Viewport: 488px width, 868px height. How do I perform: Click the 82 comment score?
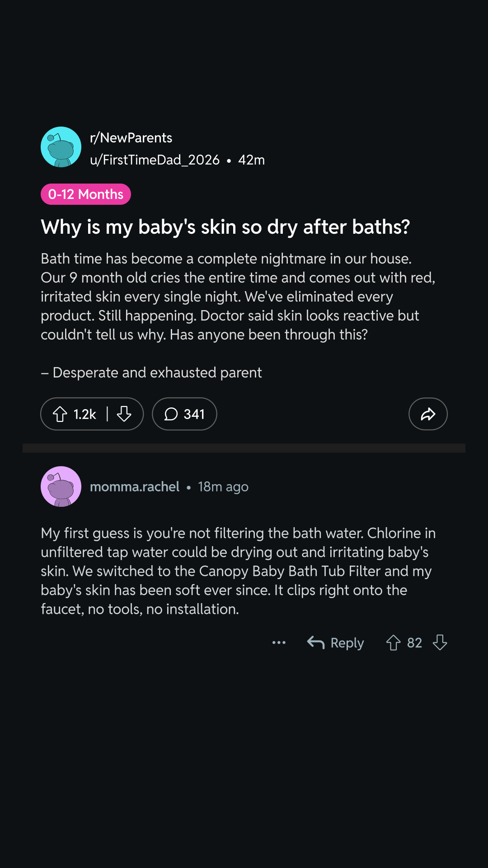coord(414,642)
